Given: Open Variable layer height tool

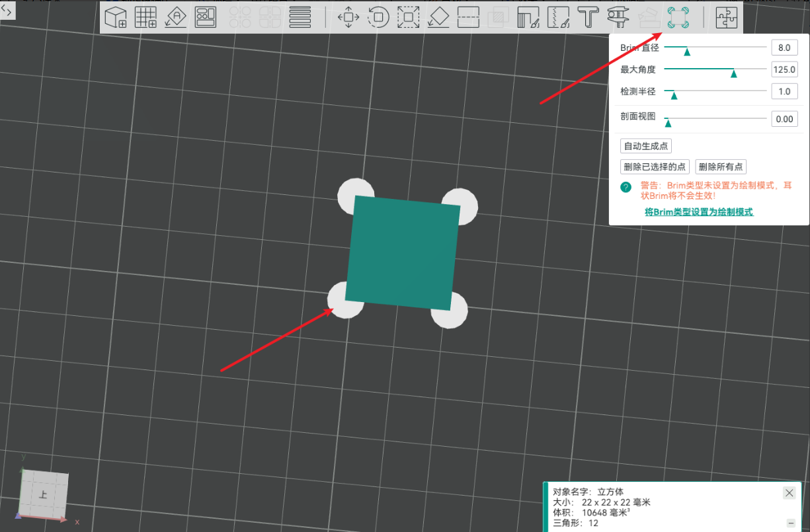Looking at the screenshot, I should point(301,18).
